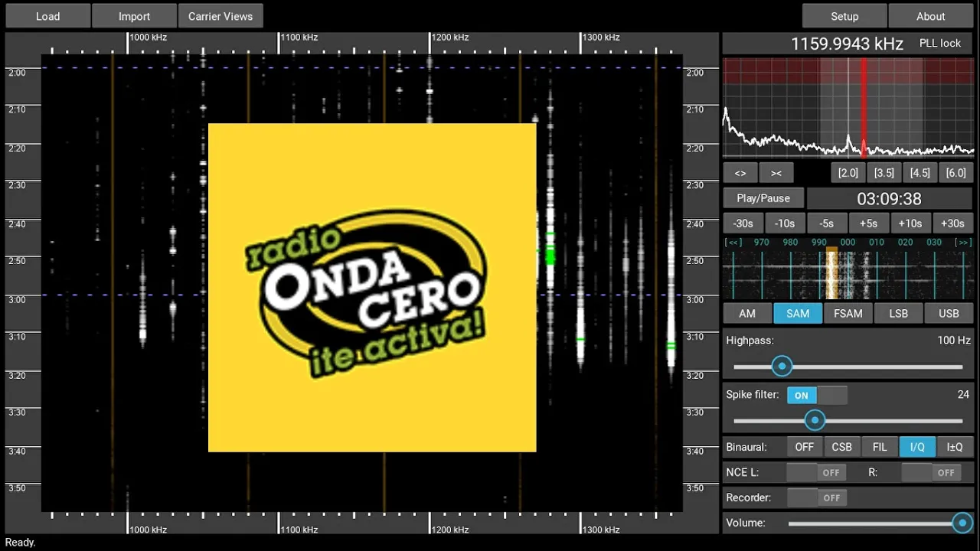The height and width of the screenshot is (551, 980).
Task: Toggle the NCE L switch
Action: pyautogui.click(x=816, y=473)
